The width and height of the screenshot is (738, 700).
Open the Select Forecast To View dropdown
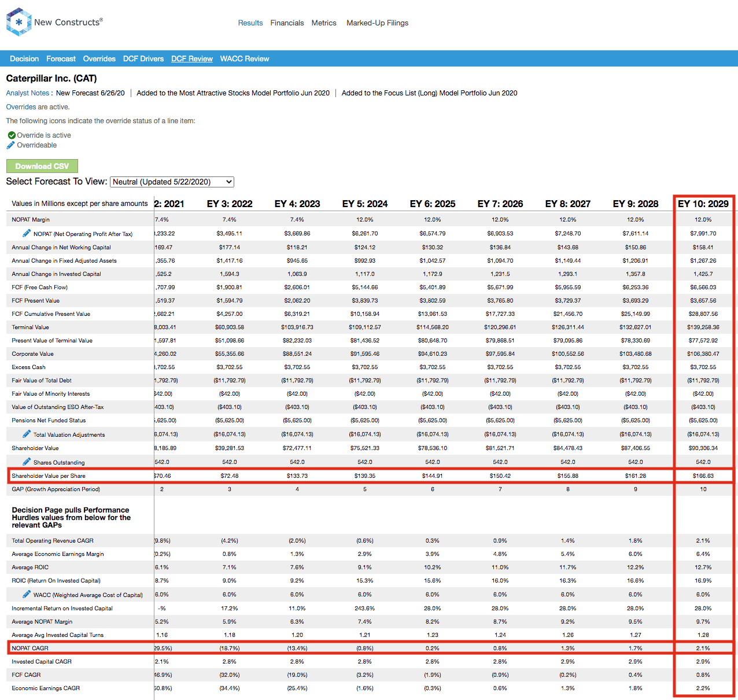click(172, 182)
